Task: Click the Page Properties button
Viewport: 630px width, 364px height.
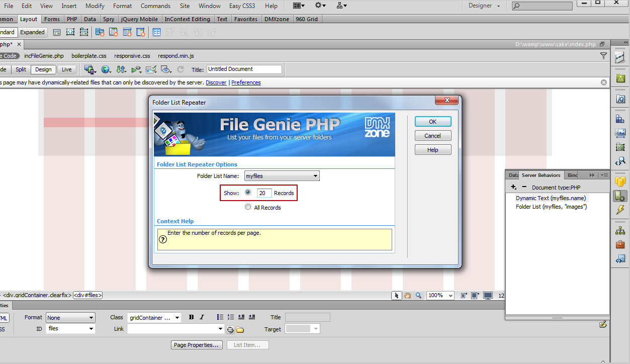Action: pos(197,345)
